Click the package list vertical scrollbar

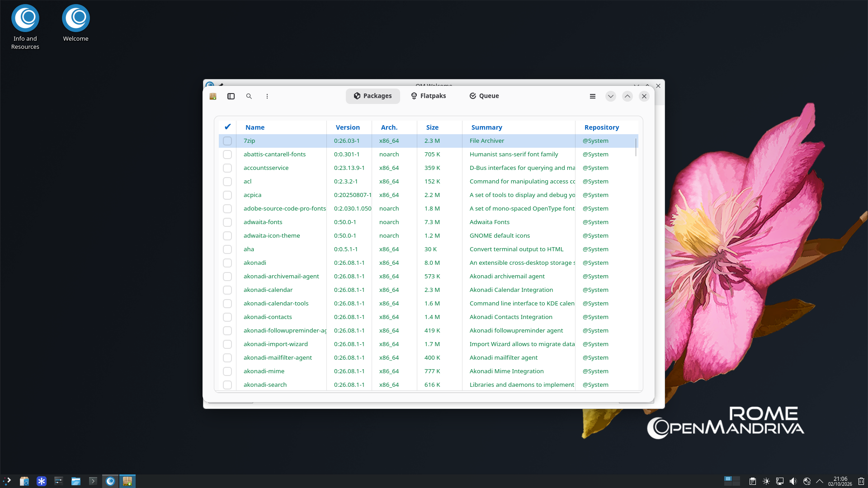coord(636,147)
